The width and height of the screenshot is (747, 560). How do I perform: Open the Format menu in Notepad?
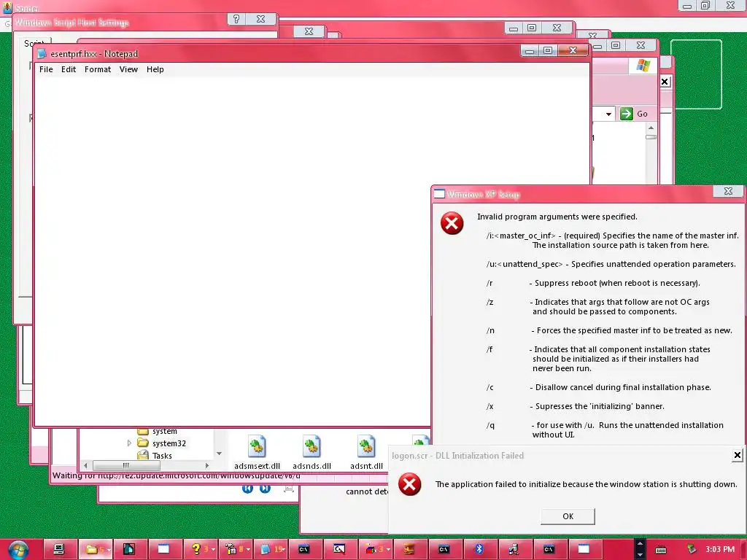(98, 69)
